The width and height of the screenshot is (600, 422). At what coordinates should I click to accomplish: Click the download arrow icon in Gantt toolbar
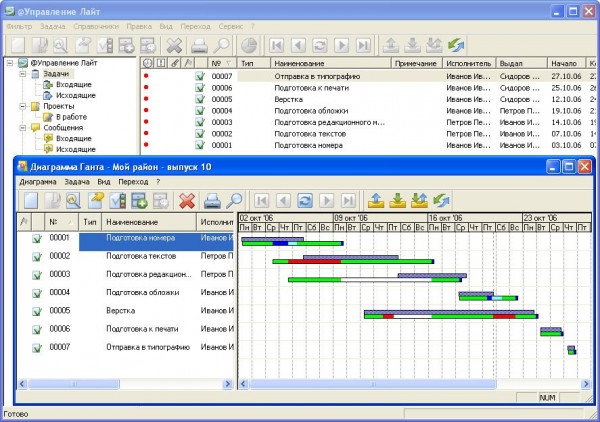[x=398, y=200]
